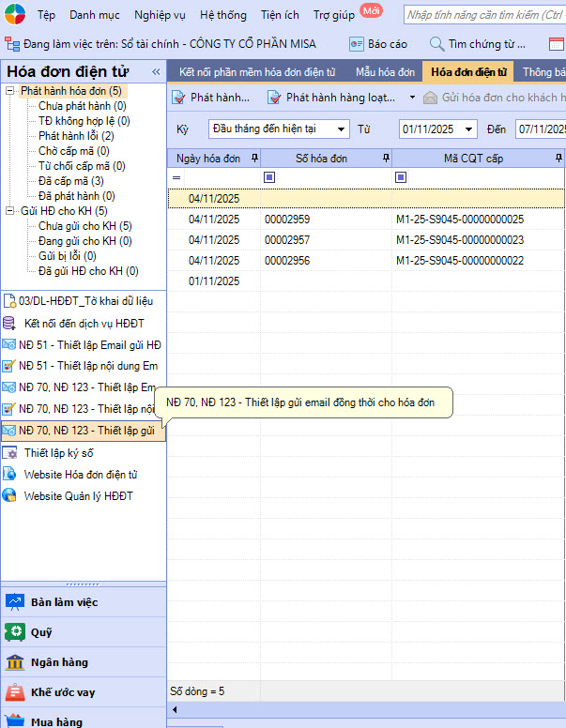Switch to the Mẫu hóa đơn tab
The width and height of the screenshot is (566, 728).
pyautogui.click(x=384, y=71)
